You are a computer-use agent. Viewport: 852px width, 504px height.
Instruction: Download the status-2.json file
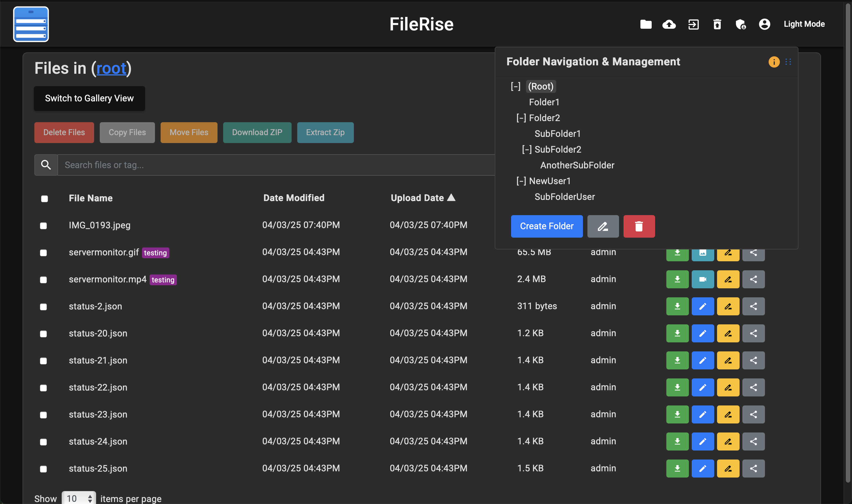tap(677, 306)
